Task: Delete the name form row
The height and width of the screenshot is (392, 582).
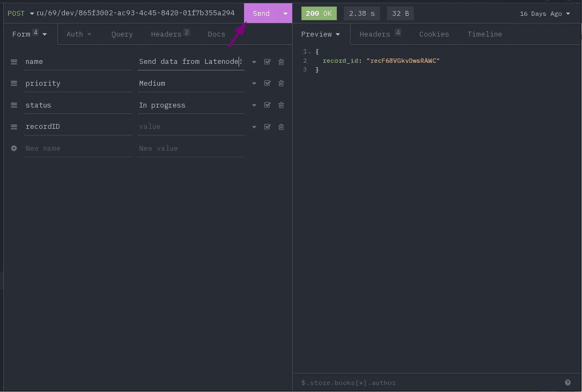Action: point(281,62)
